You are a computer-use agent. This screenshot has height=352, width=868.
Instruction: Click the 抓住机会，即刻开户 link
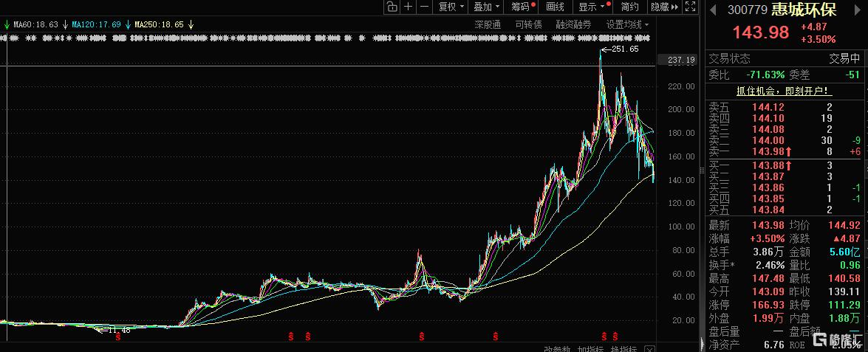784,92
